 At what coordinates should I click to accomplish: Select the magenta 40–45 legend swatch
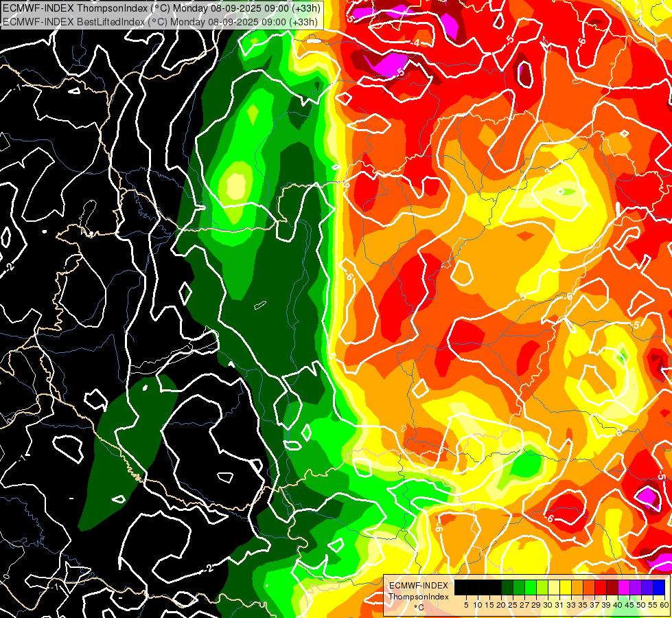click(624, 588)
